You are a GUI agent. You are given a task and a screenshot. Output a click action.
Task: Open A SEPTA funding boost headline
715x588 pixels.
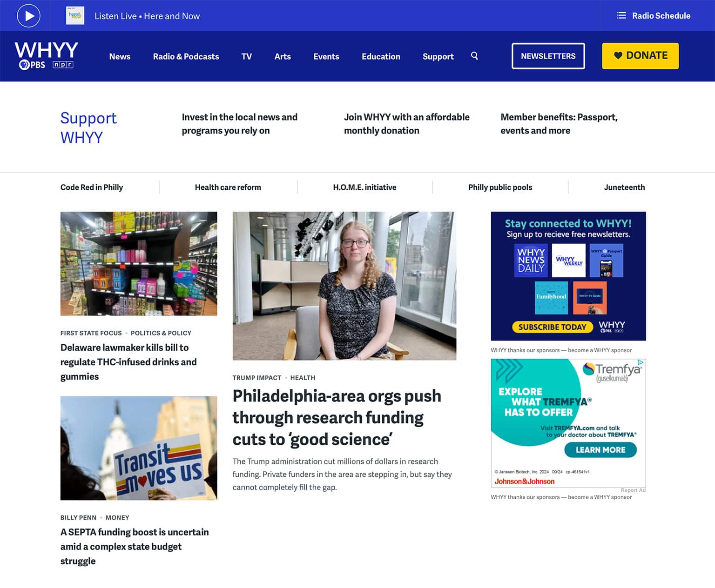[x=135, y=547]
